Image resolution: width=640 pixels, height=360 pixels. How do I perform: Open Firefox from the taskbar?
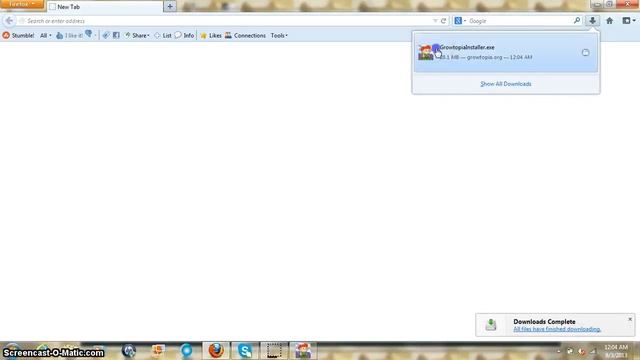click(216, 351)
